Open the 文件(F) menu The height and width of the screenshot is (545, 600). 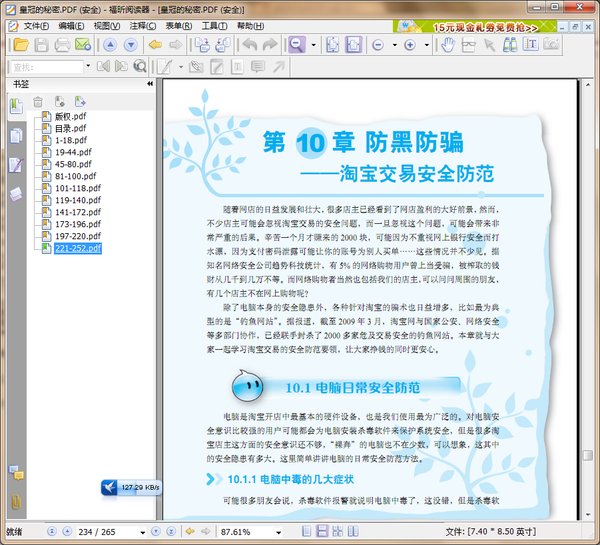36,26
